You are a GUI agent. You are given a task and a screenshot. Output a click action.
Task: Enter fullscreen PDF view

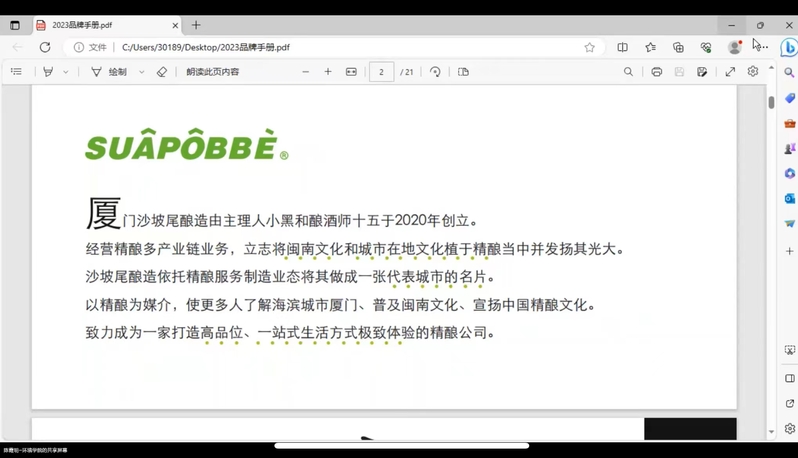tap(730, 72)
